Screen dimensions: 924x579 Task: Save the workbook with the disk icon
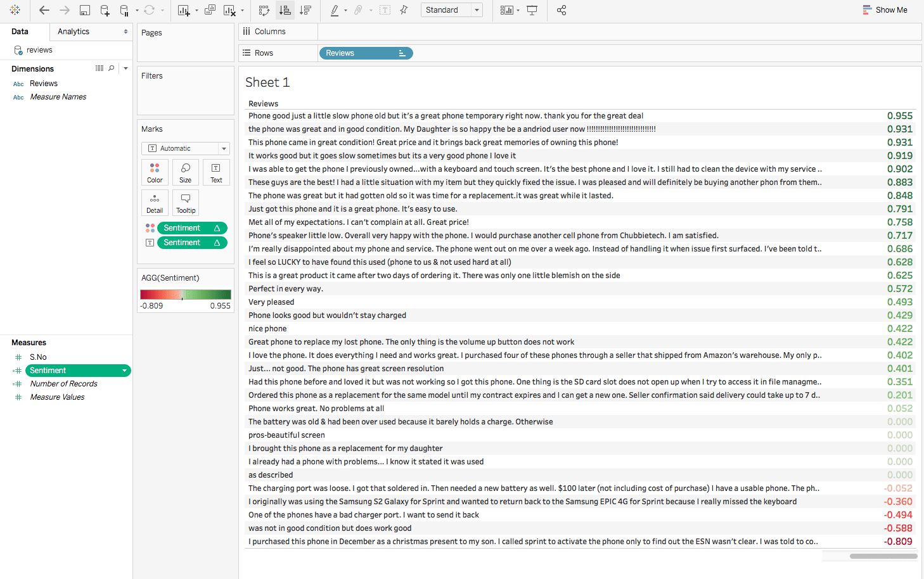[85, 10]
